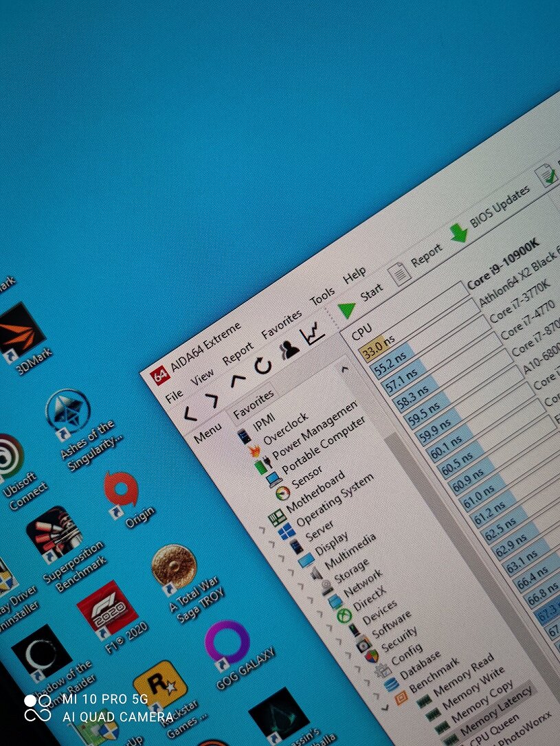Select the Portable Computer laptop icon

(x=274, y=479)
